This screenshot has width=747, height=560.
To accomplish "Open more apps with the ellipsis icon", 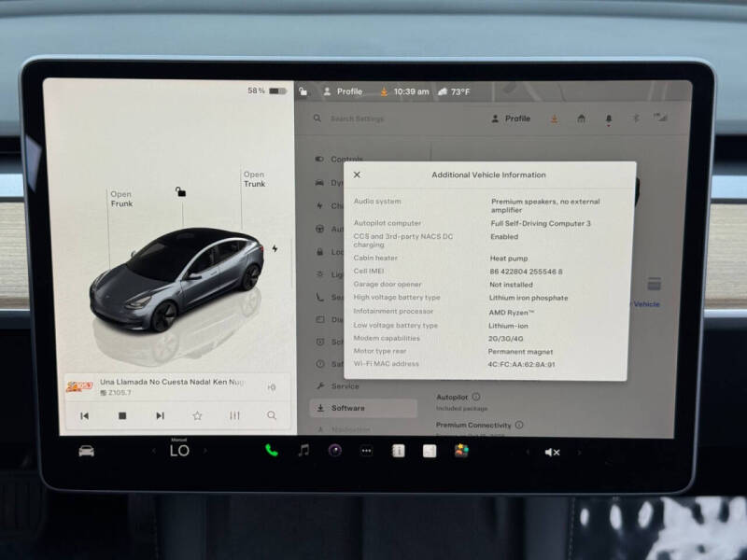I will tap(366, 452).
